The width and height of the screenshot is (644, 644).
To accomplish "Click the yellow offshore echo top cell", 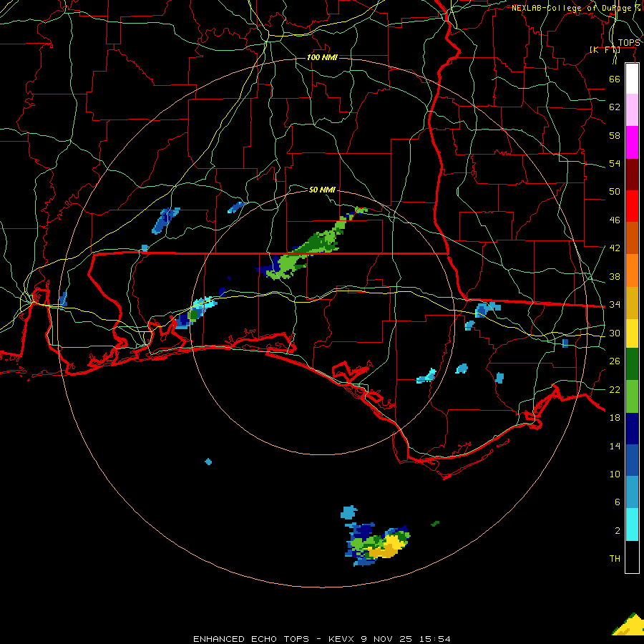I will [386, 547].
